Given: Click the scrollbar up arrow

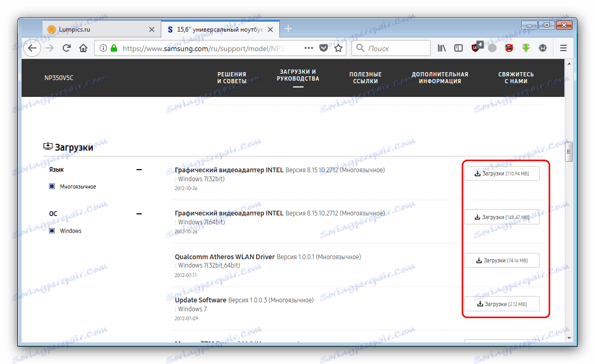Looking at the screenshot, I should click(x=569, y=64).
